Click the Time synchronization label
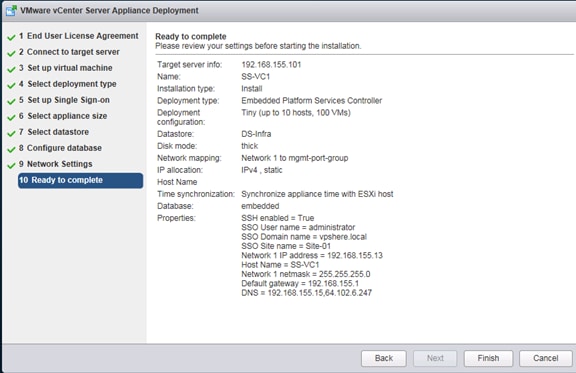The width and height of the screenshot is (576, 373). [196, 194]
